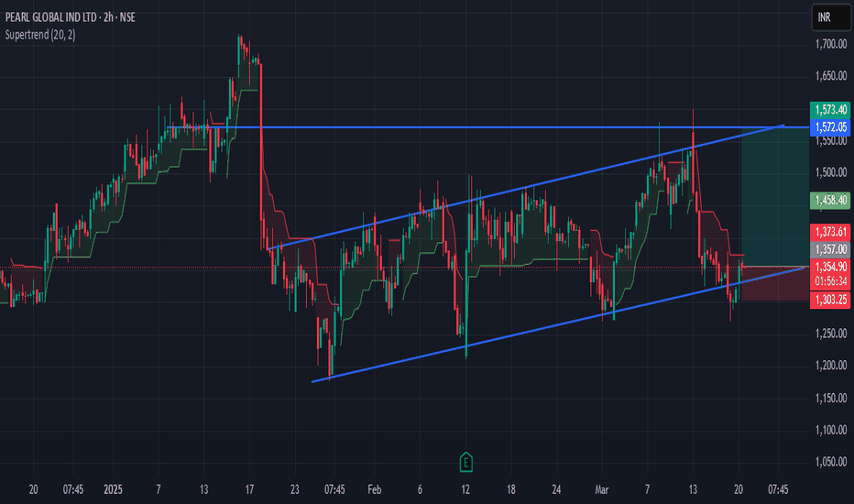Select the green long position target zone

pos(775,197)
